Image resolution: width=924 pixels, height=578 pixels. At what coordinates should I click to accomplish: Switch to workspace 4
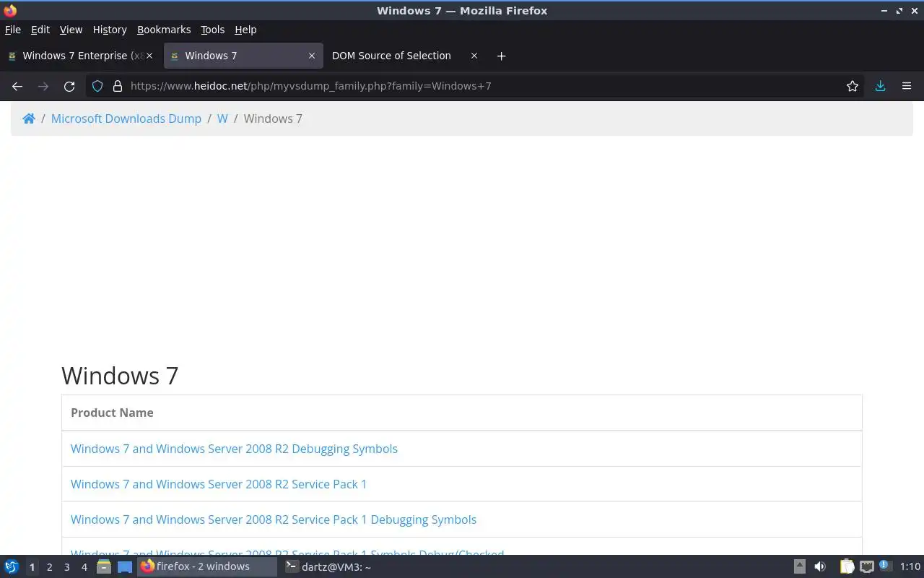[x=84, y=567]
